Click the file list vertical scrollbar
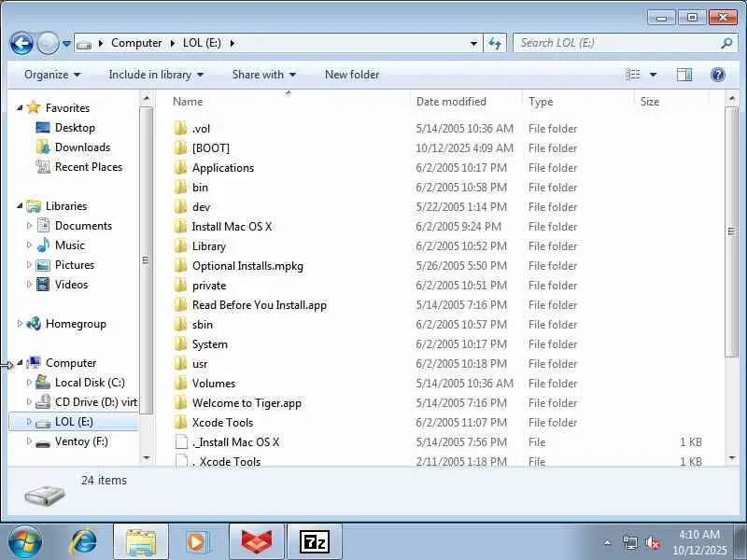Viewport: 747px width, 560px height. (x=732, y=231)
